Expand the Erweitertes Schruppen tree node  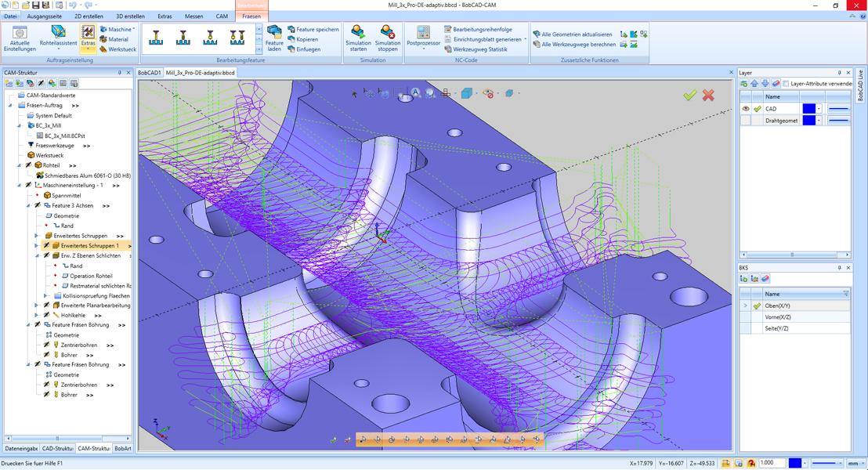pos(37,236)
